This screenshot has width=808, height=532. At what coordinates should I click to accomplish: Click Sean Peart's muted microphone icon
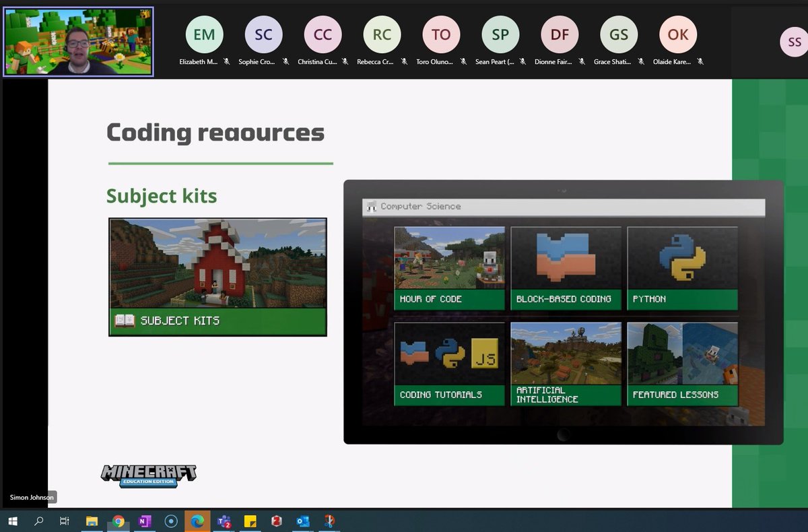point(523,61)
